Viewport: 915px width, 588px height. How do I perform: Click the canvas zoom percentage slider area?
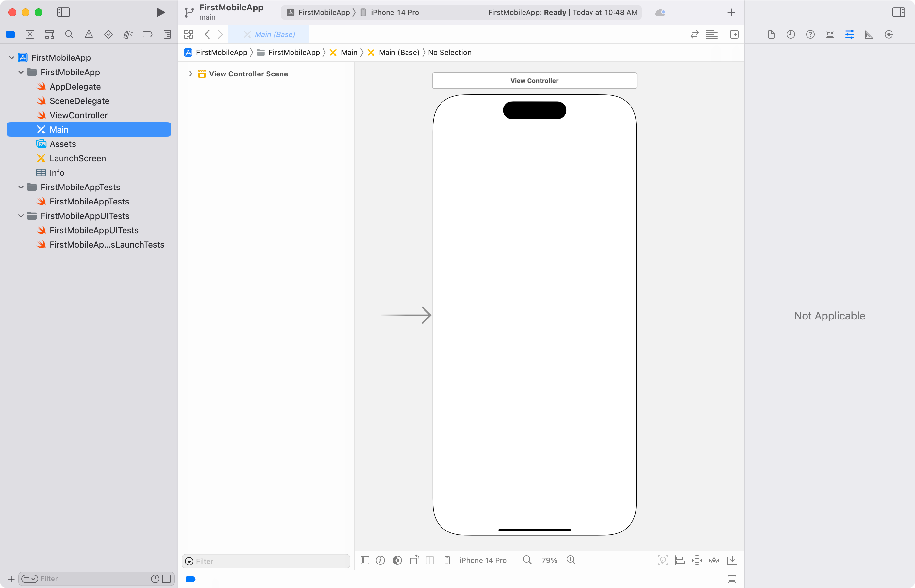click(549, 560)
